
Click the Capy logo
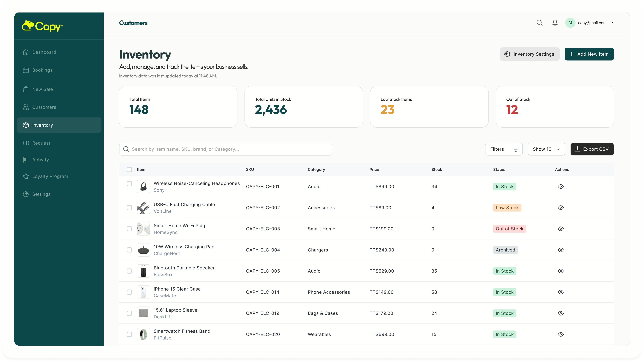(x=43, y=26)
